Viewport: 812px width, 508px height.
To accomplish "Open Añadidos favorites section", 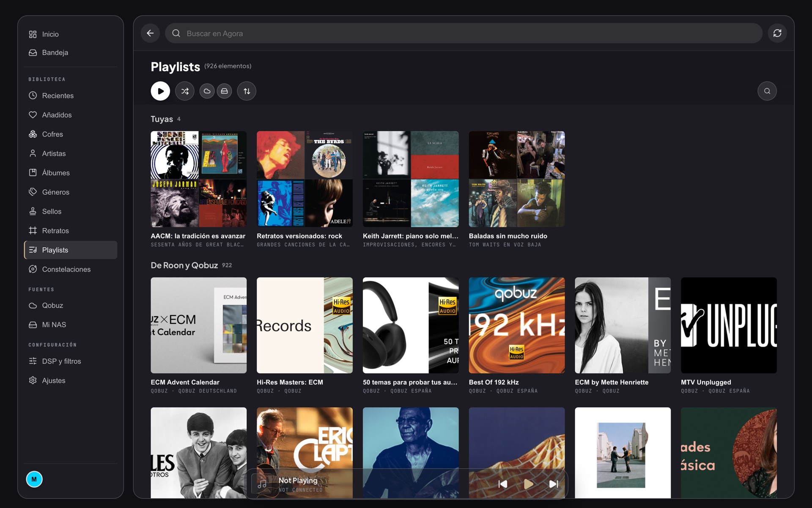I will point(71,115).
